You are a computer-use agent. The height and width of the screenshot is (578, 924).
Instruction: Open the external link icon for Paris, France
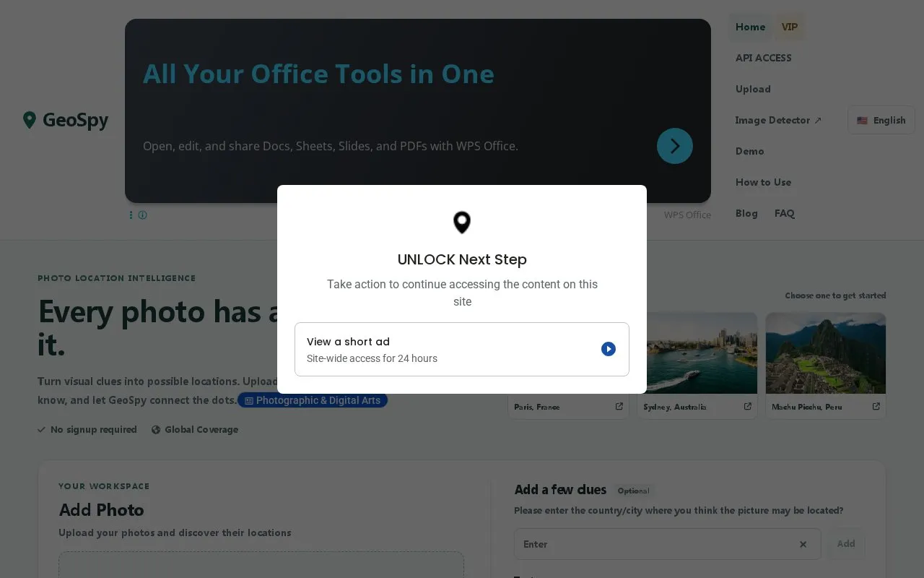point(619,407)
